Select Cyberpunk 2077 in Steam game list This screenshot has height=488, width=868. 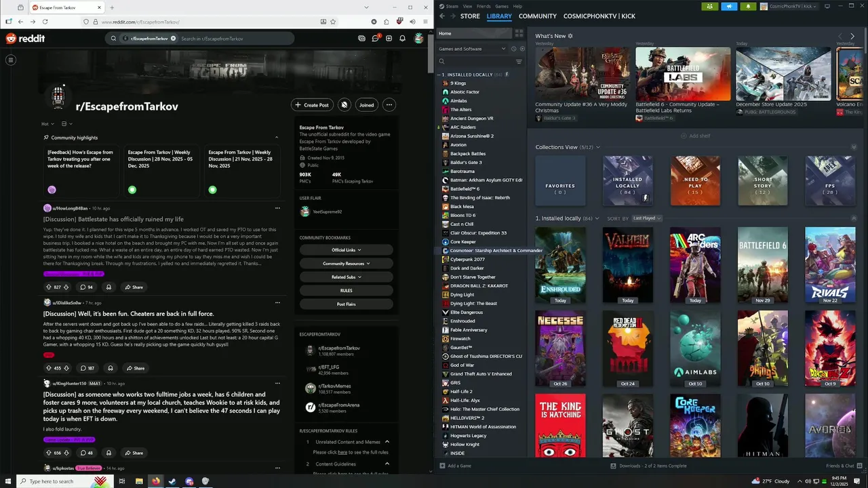pyautogui.click(x=467, y=260)
